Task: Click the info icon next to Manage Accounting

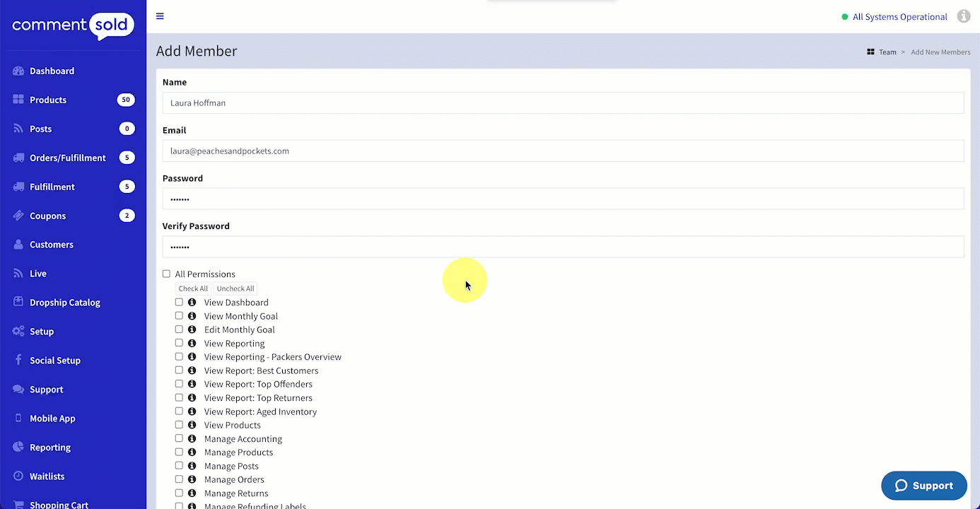Action: [192, 439]
